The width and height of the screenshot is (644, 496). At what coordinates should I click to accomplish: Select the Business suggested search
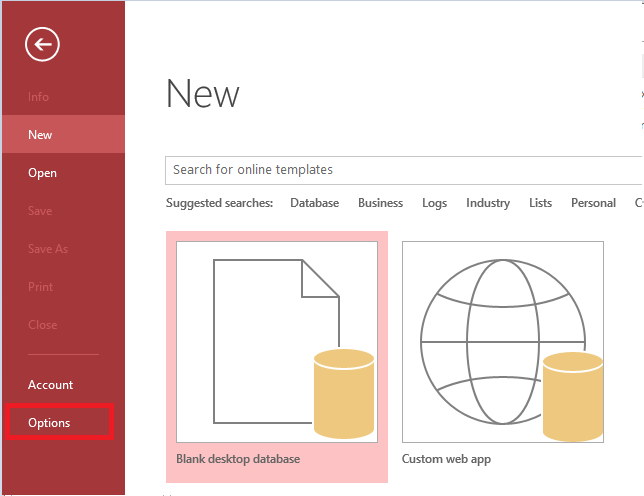pyautogui.click(x=380, y=203)
